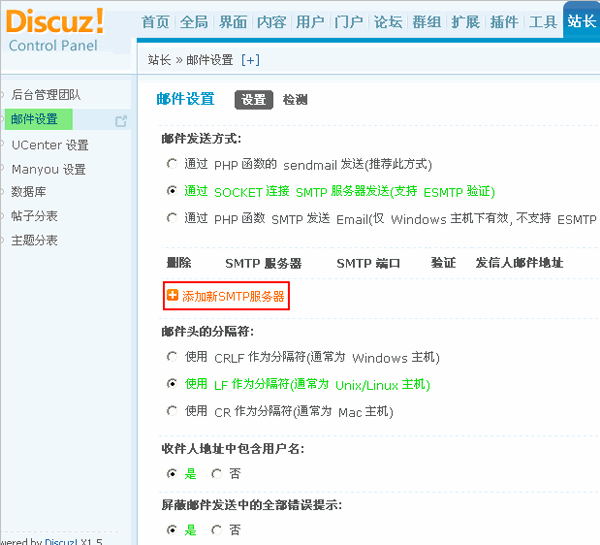Open the 用户 top menu
Image resolution: width=600 pixels, height=545 pixels.
pos(310,22)
